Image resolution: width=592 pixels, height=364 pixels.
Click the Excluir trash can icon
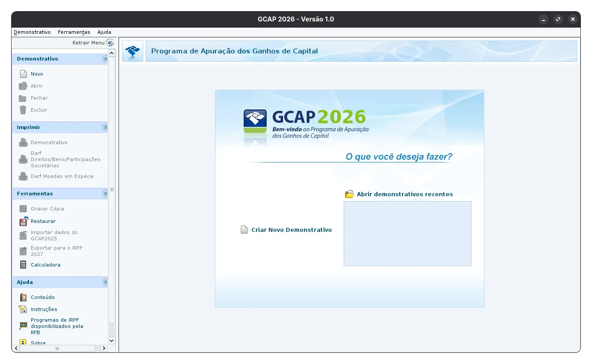coord(23,110)
